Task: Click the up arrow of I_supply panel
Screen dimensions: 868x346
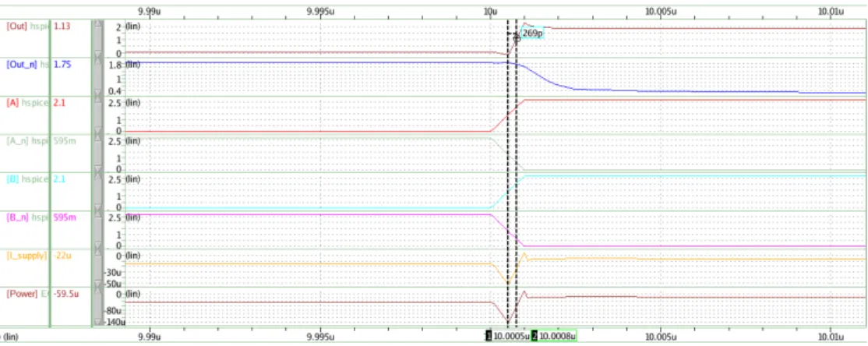Action: [98, 253]
